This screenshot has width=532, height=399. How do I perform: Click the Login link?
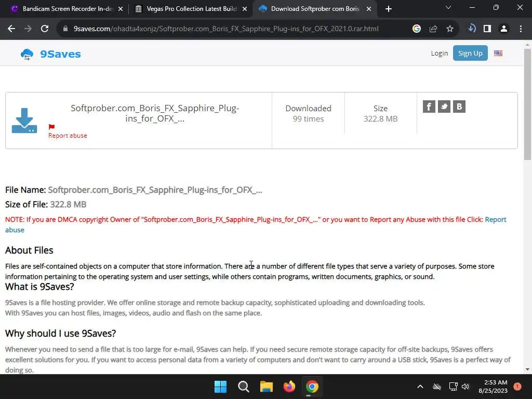(440, 54)
